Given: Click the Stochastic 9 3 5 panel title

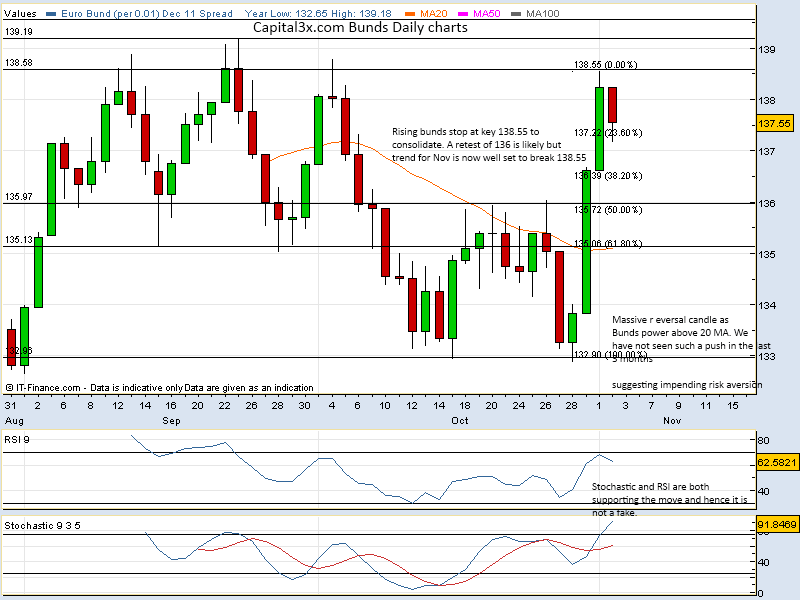Looking at the screenshot, I should pos(43,524).
